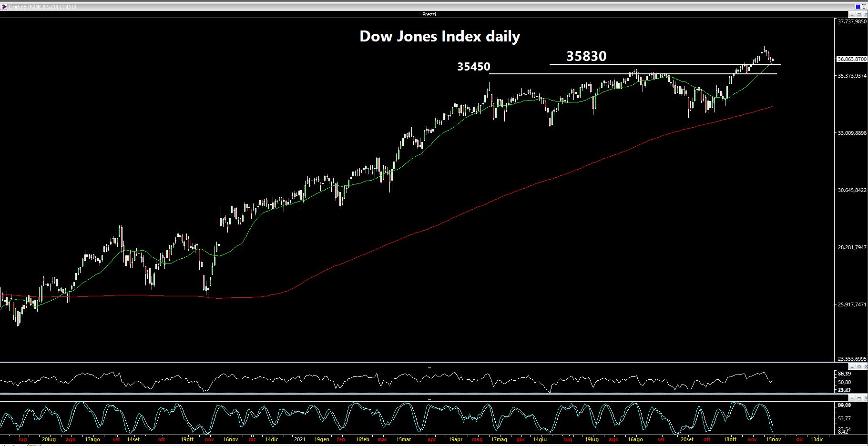Click the 20lug date on time axis
The height and width of the screenshot is (446, 868).
pos(49,439)
